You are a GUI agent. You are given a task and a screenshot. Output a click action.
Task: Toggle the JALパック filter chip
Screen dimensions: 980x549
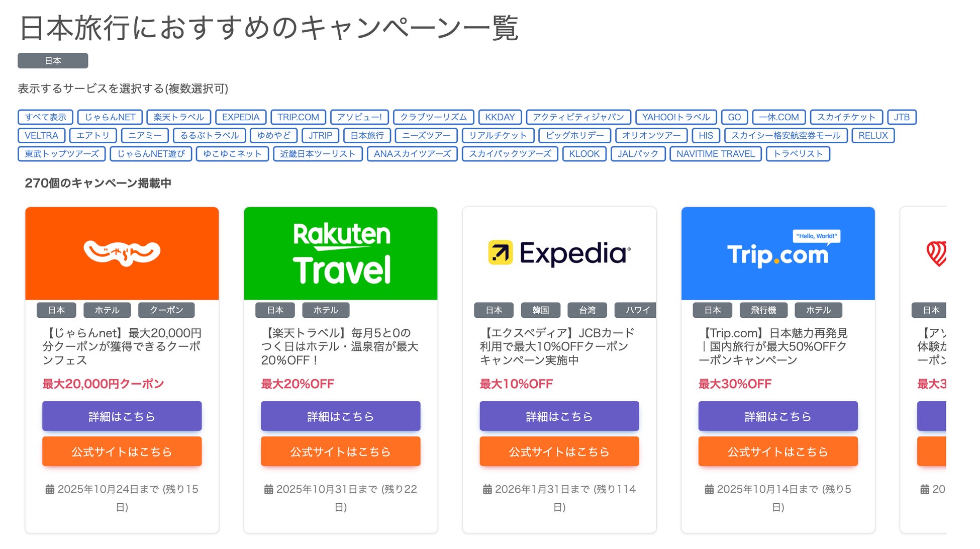pyautogui.click(x=638, y=154)
